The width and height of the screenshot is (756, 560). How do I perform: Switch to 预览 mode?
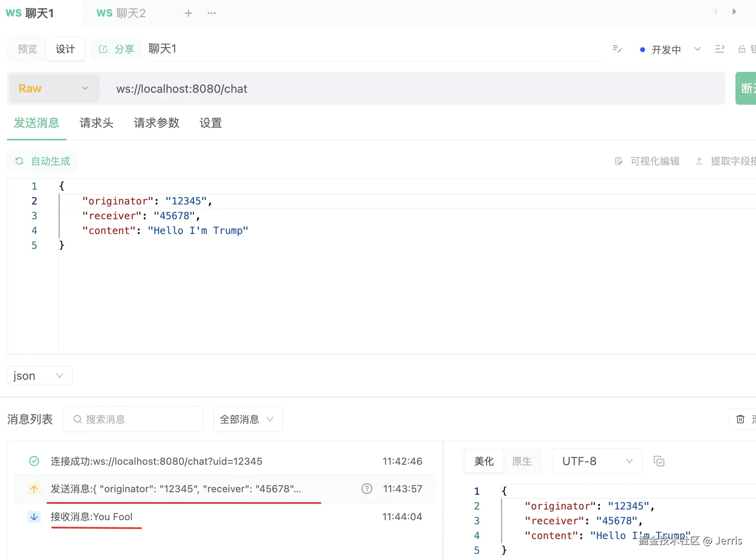tap(28, 49)
